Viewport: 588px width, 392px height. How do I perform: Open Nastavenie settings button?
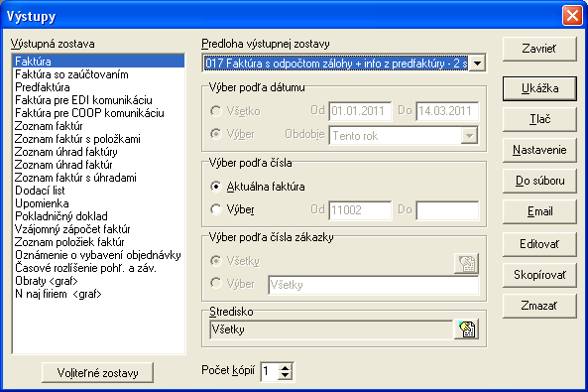pyautogui.click(x=539, y=150)
